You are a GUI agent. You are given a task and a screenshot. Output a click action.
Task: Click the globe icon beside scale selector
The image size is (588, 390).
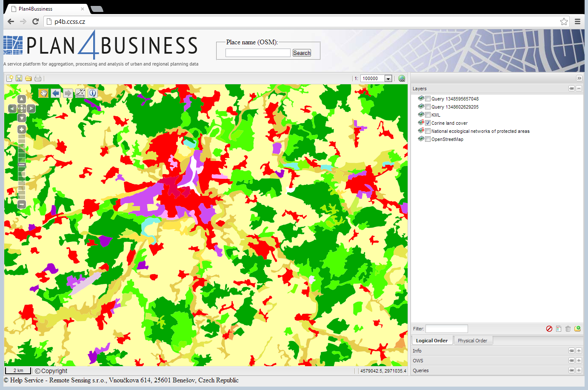(x=402, y=78)
